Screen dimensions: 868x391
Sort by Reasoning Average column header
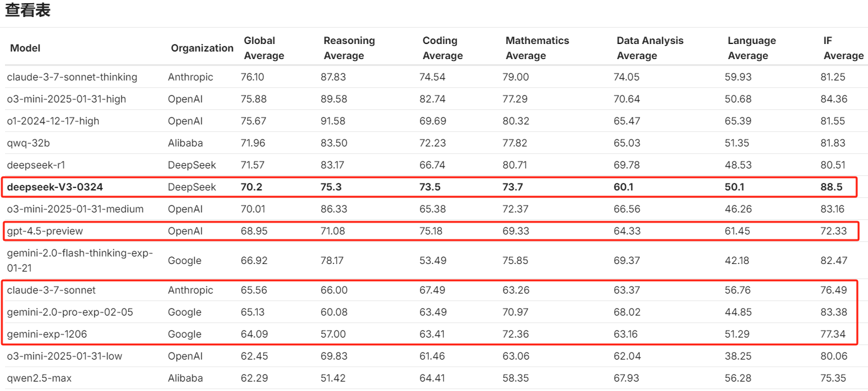point(349,48)
